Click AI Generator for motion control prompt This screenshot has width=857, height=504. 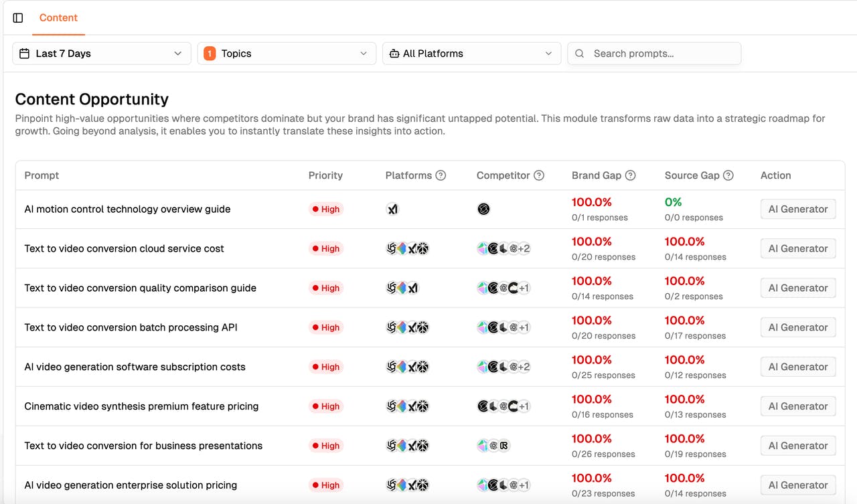[x=798, y=209]
